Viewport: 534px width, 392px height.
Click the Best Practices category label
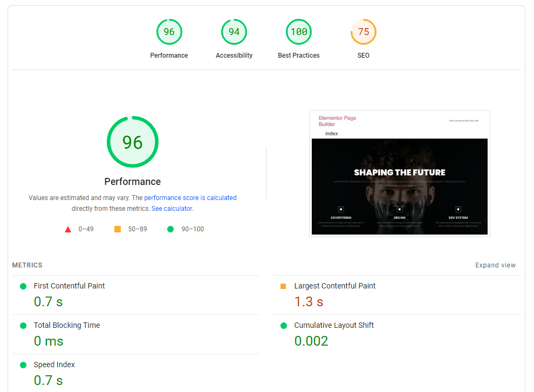coord(299,56)
